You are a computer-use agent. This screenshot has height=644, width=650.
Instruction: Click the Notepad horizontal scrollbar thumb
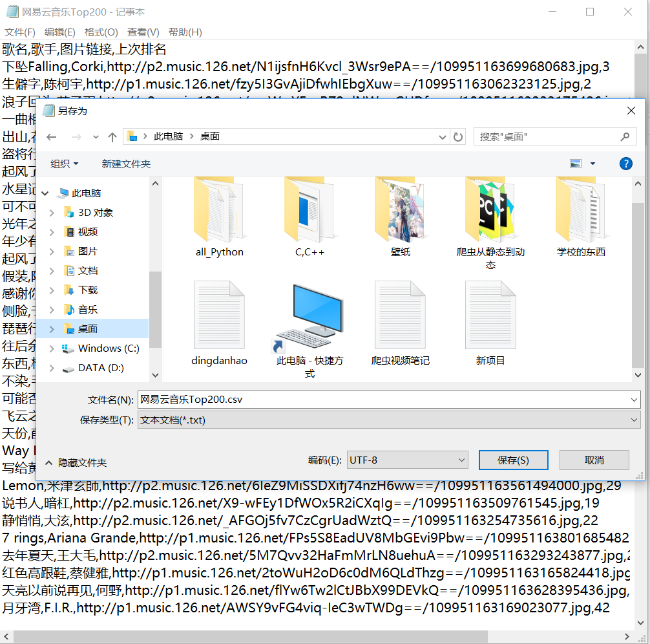pyautogui.click(x=251, y=636)
